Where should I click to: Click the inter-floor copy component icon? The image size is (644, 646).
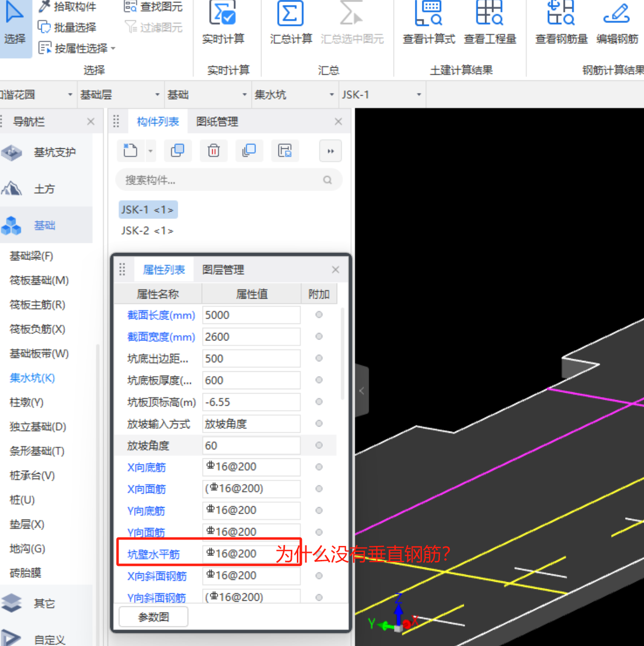(249, 150)
